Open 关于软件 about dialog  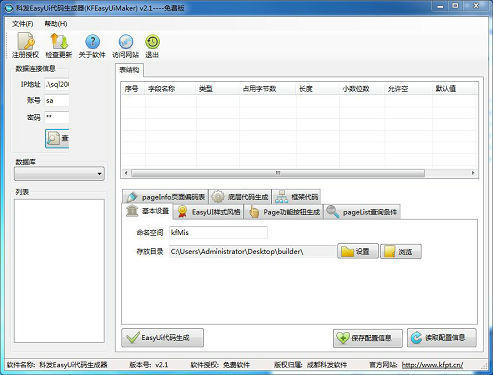tap(92, 46)
